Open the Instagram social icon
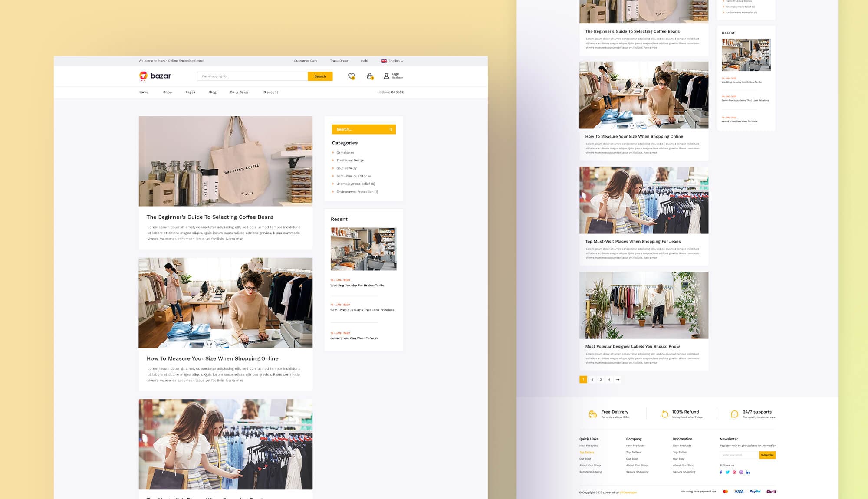 741,472
